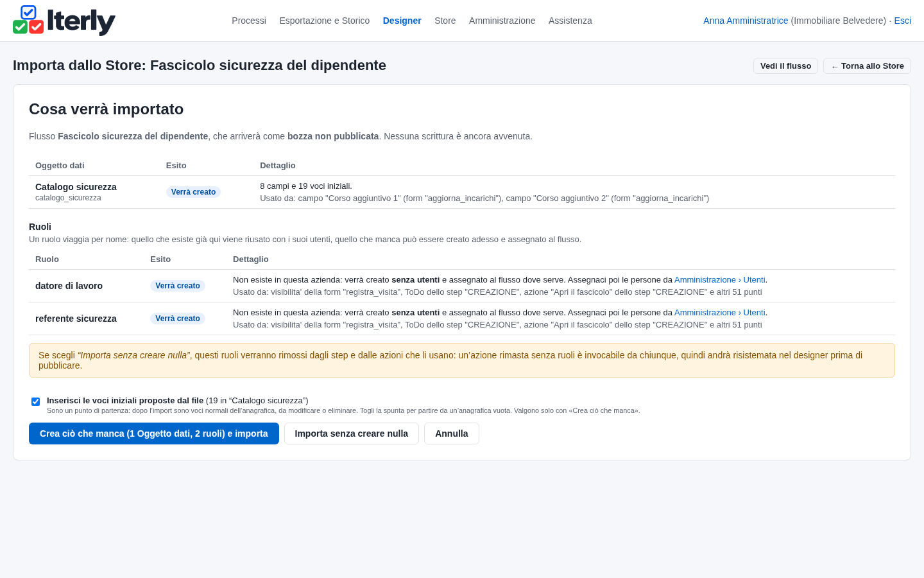Viewport: 924px width, 578px height.
Task: Open Amministrazione › Utenti link in referente sicurezza row
Action: point(719,313)
